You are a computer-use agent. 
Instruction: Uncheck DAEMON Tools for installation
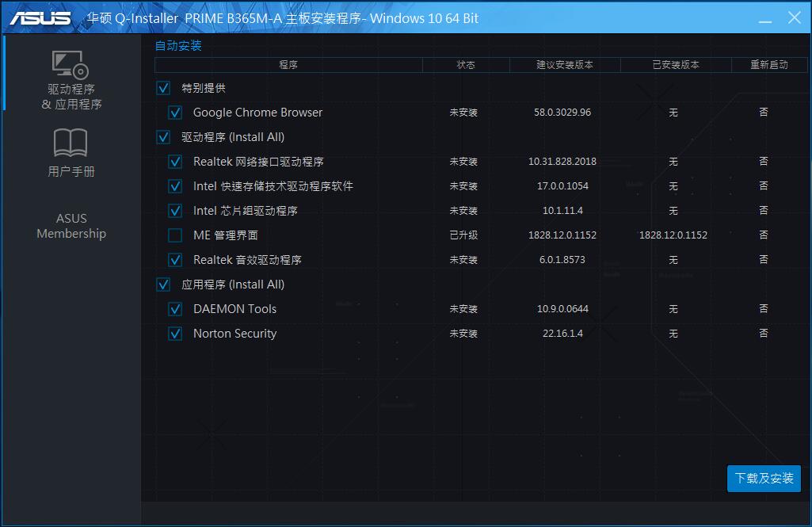175,309
